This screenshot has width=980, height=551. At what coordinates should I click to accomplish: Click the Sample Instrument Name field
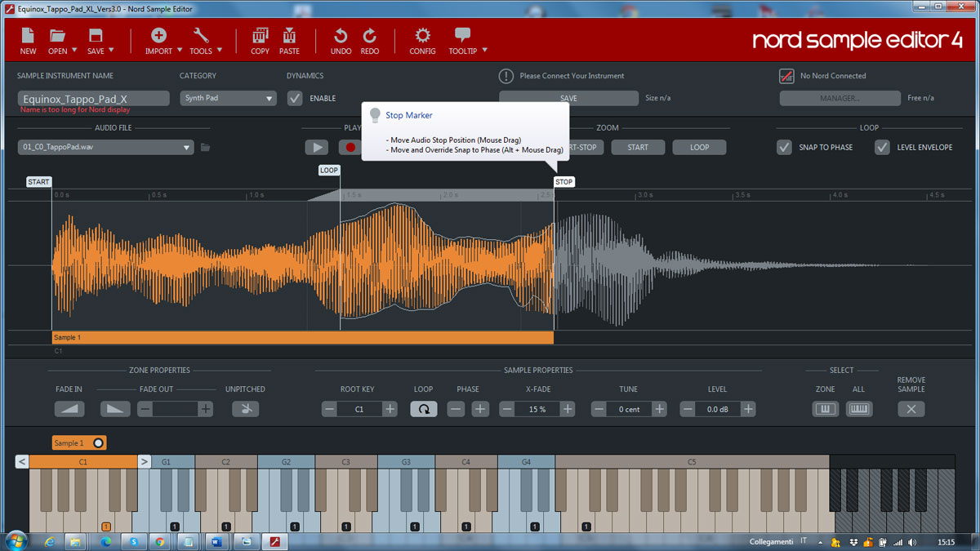(x=93, y=99)
